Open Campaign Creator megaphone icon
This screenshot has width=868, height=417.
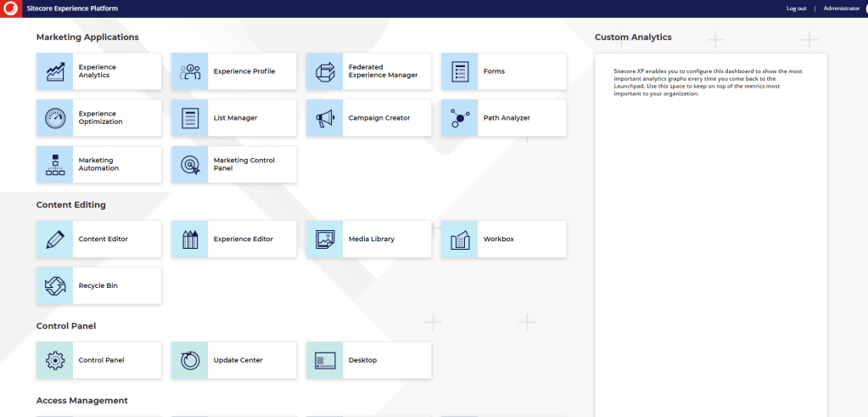325,118
